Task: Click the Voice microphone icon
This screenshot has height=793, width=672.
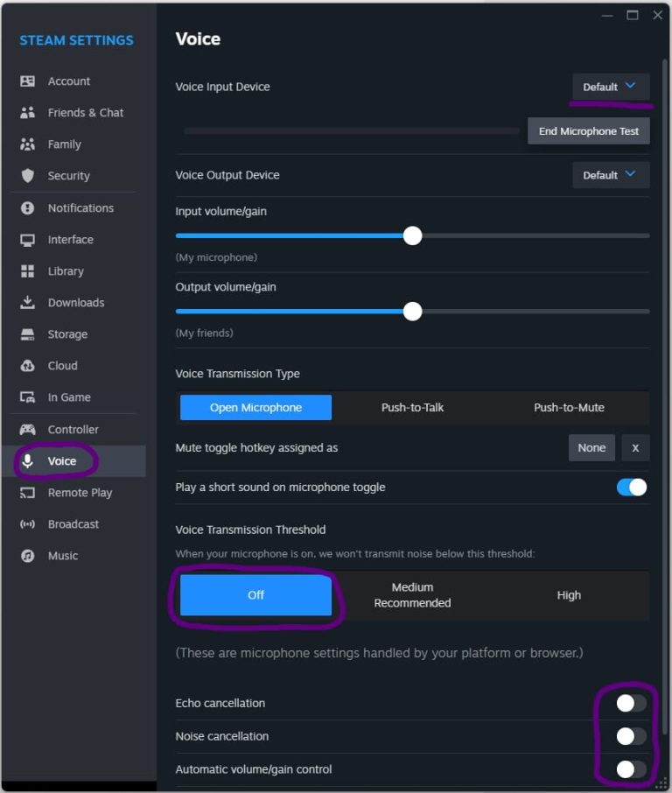Action: tap(27, 460)
